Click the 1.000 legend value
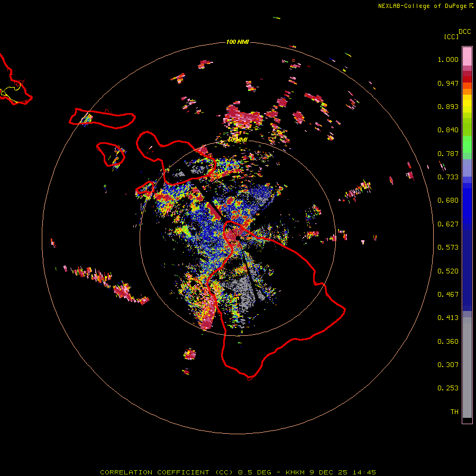Viewport: 476px width, 476px height. (448, 59)
